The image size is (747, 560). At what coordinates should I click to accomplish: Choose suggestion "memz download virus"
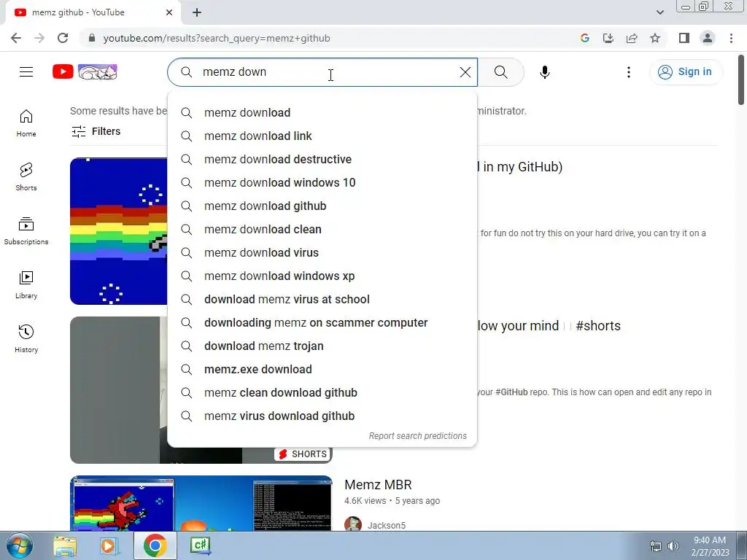(x=322, y=252)
